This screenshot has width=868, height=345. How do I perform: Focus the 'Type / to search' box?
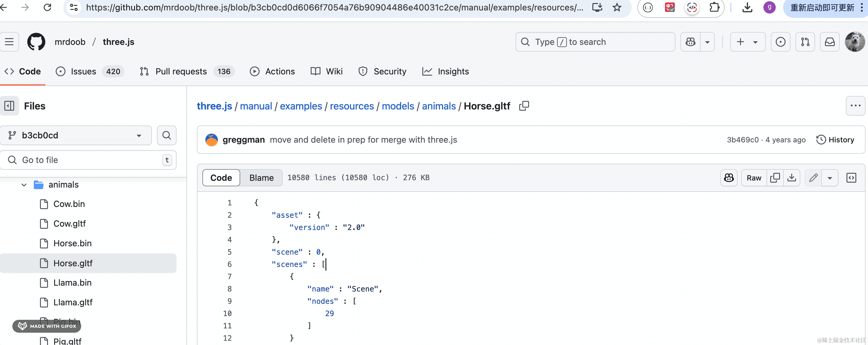595,42
